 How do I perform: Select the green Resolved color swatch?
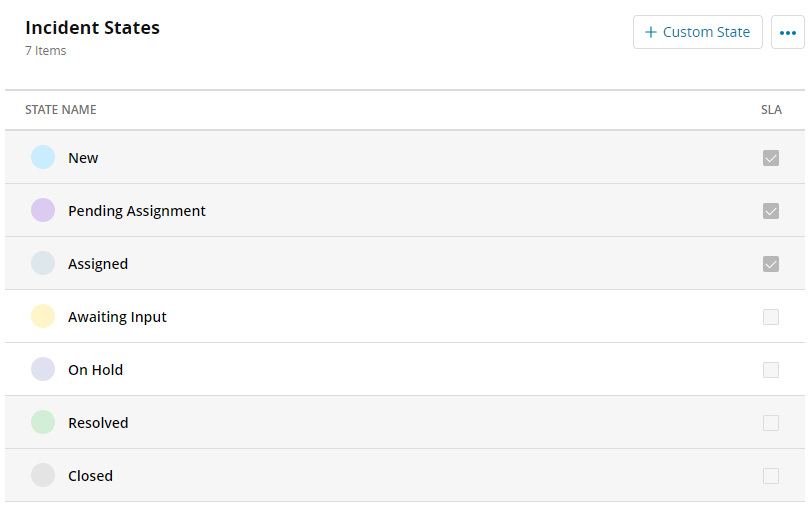coord(43,422)
